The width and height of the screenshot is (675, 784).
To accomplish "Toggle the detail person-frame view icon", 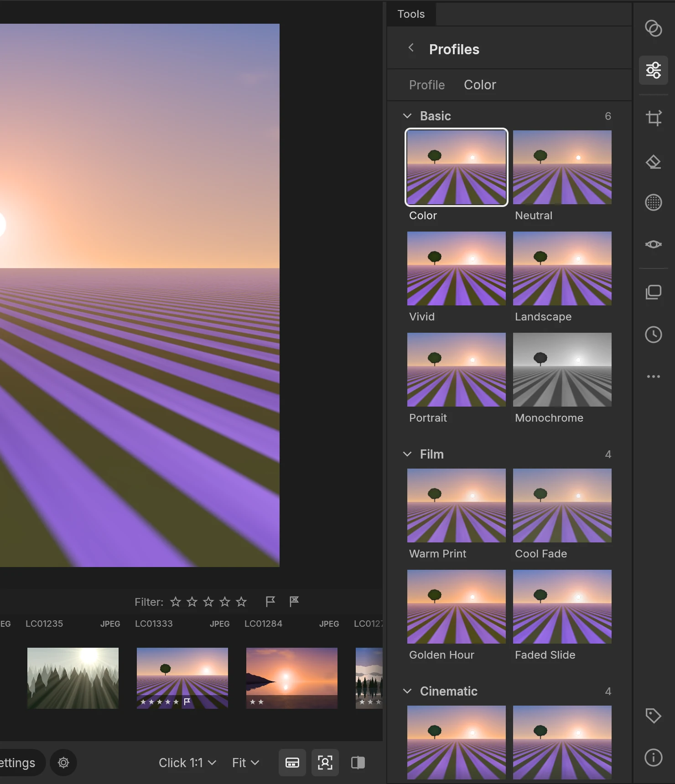I will tap(325, 763).
